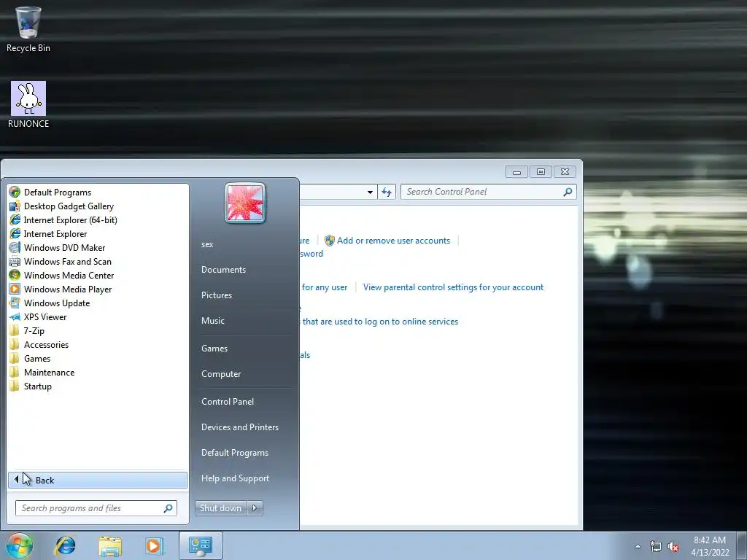Click link about logging on to online services
This screenshot has width=747, height=560.
click(380, 322)
